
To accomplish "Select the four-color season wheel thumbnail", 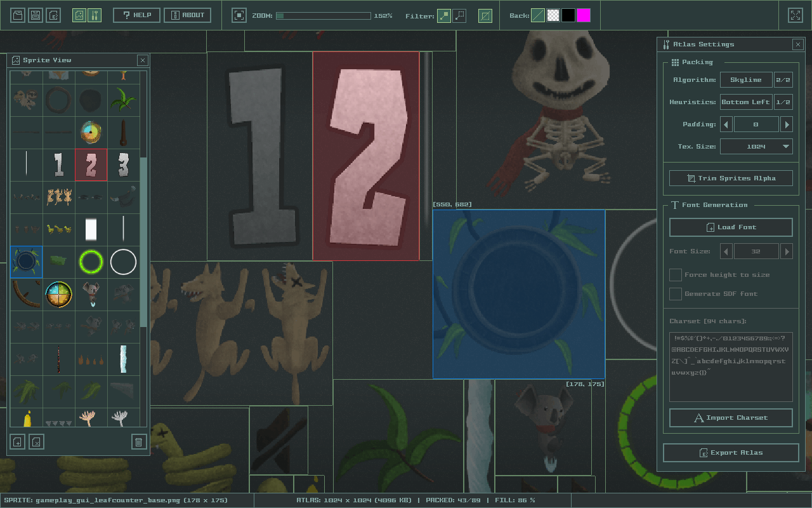I will (59, 294).
